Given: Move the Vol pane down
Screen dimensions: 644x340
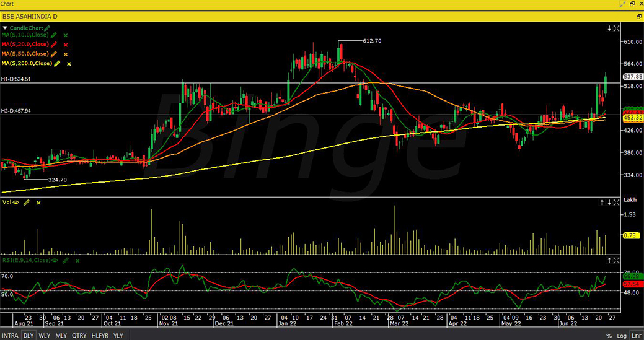Looking at the screenshot, I should click(609, 202).
